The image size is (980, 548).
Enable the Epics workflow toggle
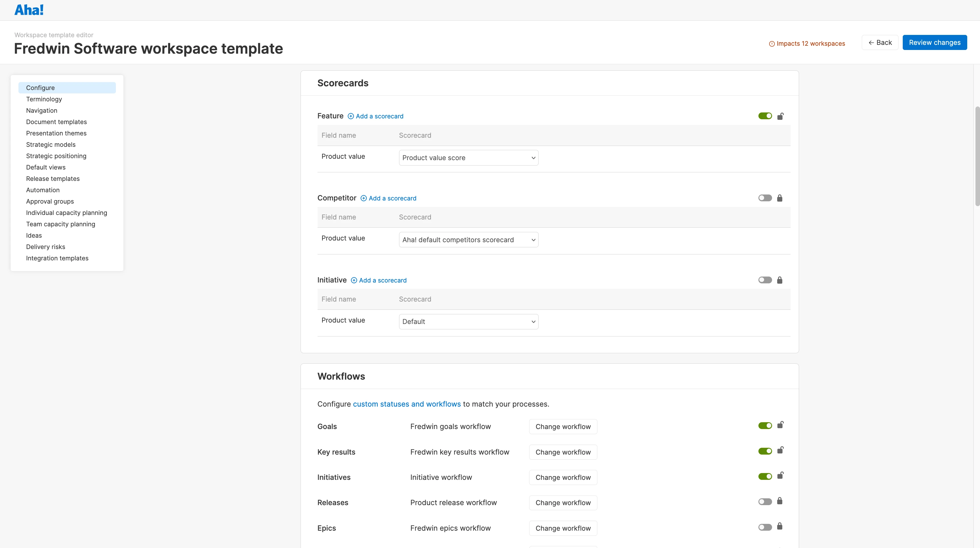pyautogui.click(x=765, y=528)
